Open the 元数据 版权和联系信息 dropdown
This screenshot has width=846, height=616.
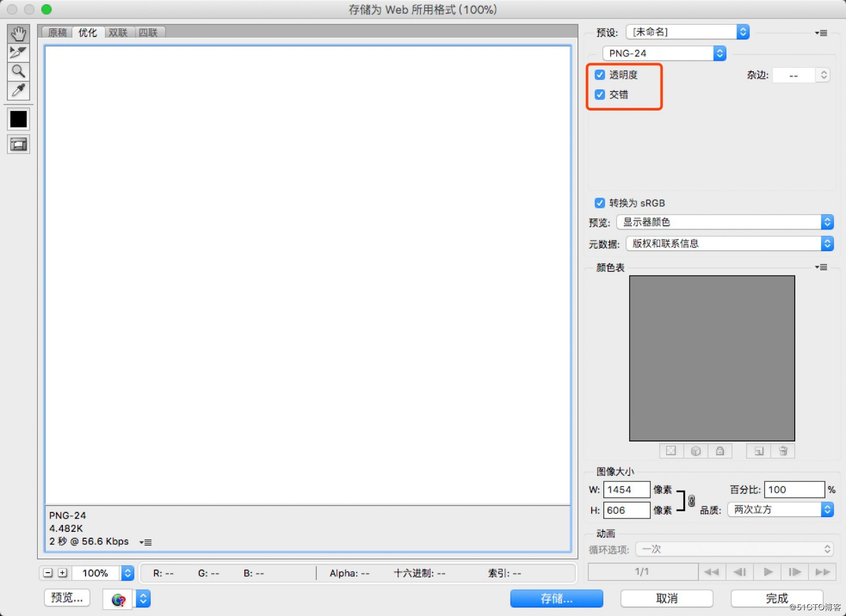pyautogui.click(x=730, y=244)
